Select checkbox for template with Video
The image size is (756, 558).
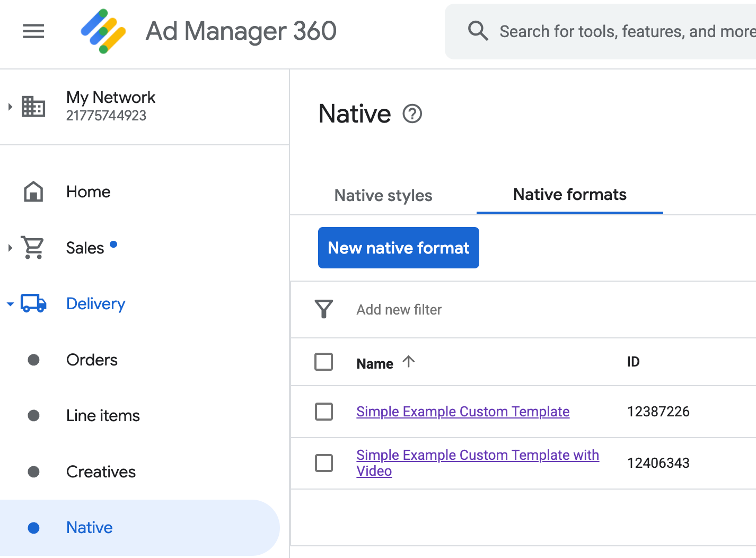[x=323, y=463]
